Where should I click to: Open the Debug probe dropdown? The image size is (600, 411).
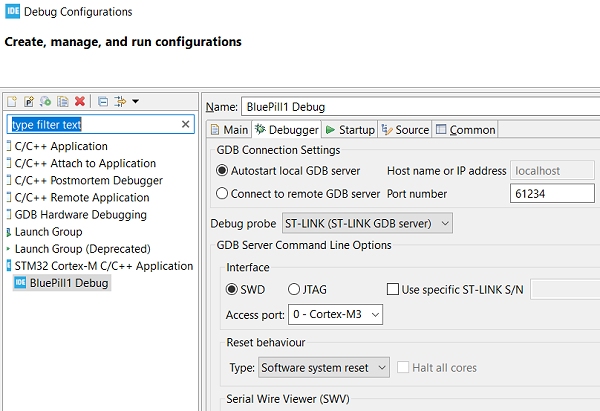pos(367,222)
